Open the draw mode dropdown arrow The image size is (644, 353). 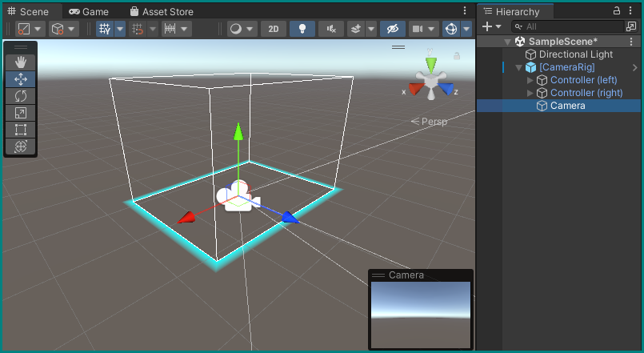point(250,29)
